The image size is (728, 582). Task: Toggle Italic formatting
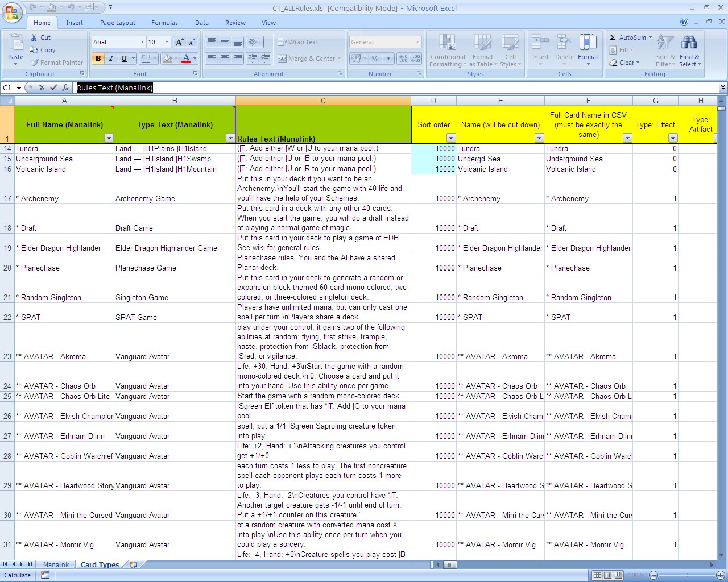[111, 59]
